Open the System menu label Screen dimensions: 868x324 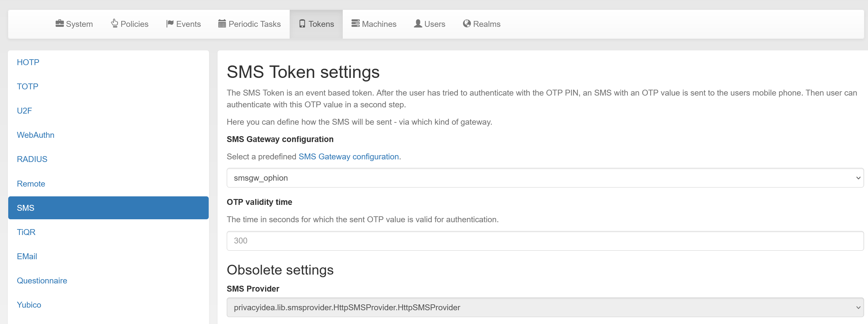[79, 24]
